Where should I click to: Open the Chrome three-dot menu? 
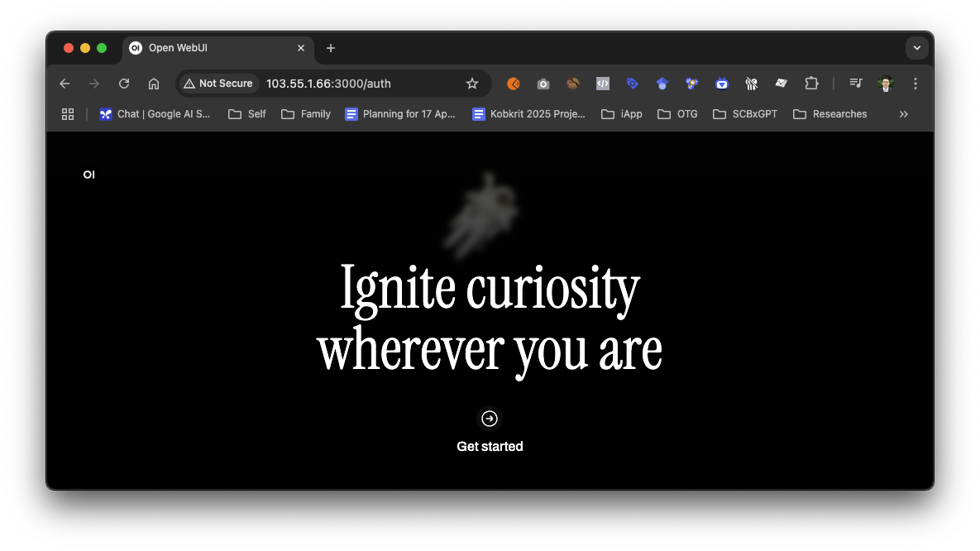915,84
